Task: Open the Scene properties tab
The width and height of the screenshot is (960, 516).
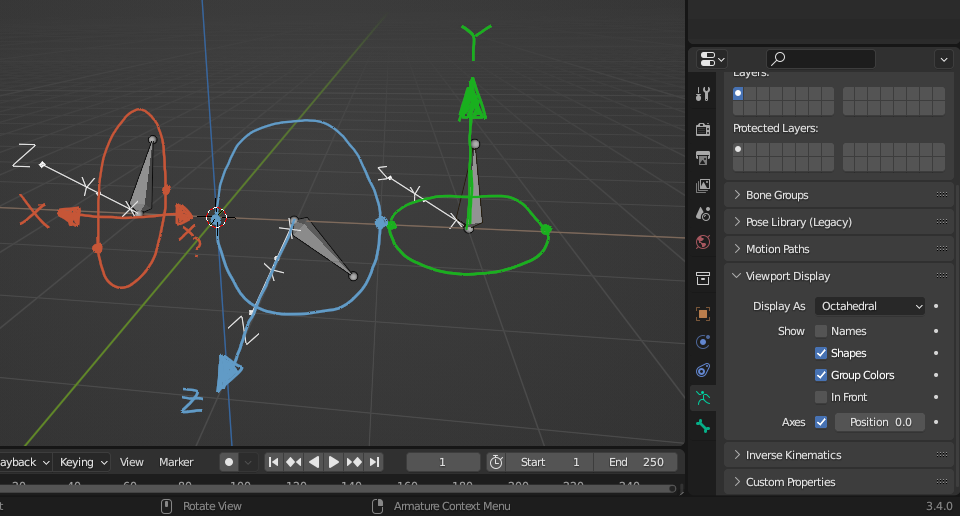Action: pos(703,214)
